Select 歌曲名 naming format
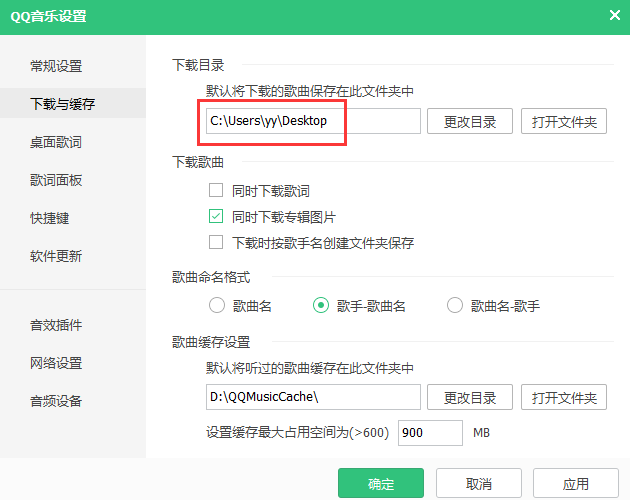The image size is (630, 500). point(216,306)
